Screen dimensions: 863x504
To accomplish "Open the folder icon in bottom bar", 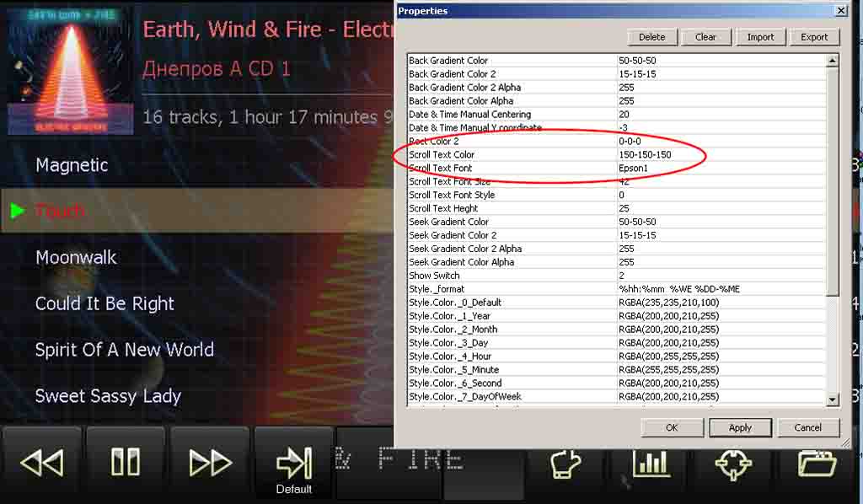I will click(x=817, y=464).
